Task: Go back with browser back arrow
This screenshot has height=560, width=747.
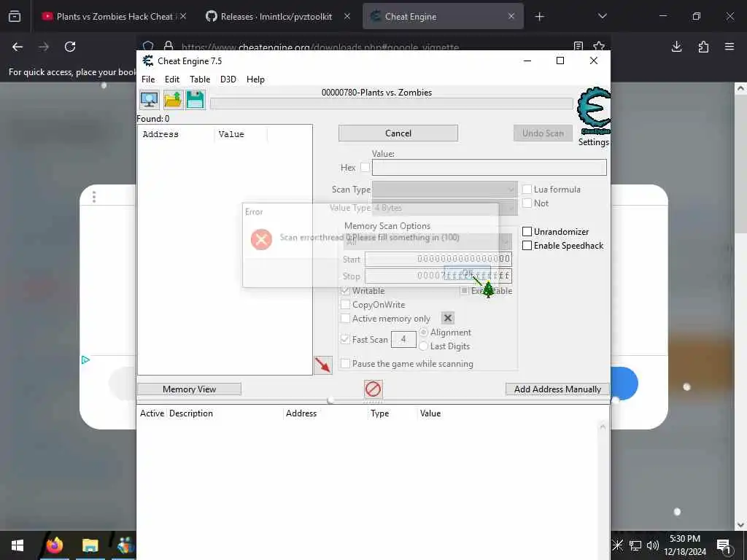Action: [18, 47]
